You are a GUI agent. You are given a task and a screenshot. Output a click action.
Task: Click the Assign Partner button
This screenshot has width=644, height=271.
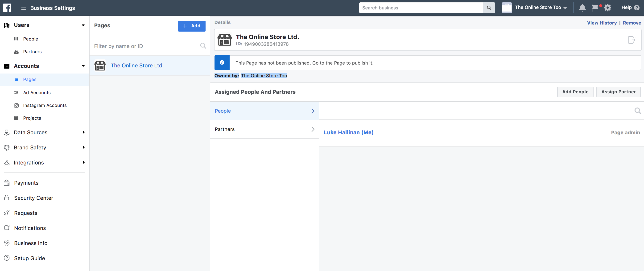pyautogui.click(x=618, y=92)
